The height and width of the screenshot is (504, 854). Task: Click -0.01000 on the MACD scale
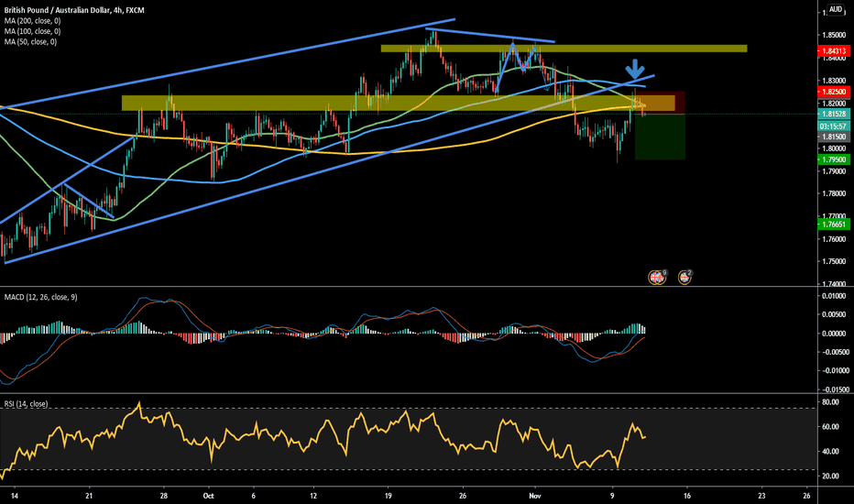click(x=834, y=370)
